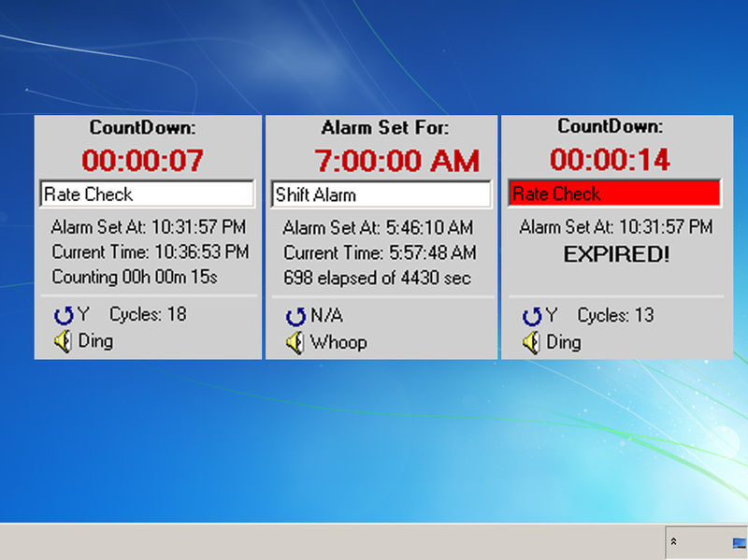Click 'Alarm Set At: 5:46:10 AM' text
This screenshot has height=560, width=748.
click(378, 227)
